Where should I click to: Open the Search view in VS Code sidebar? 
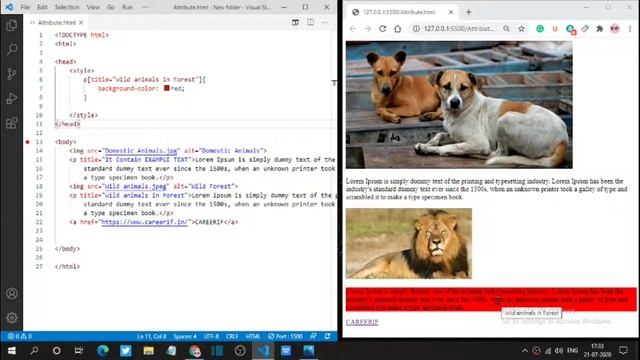pos(11,49)
